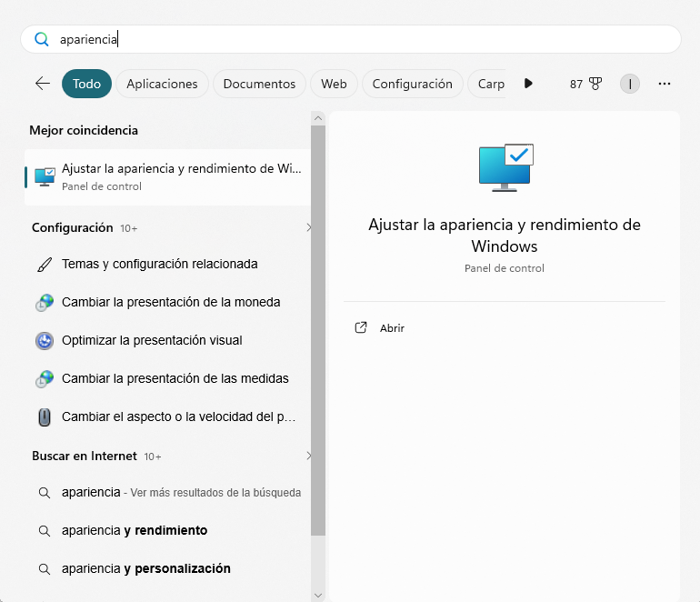The image size is (700, 602).
Task: Switch to the Documentos filter tab
Action: pyautogui.click(x=259, y=84)
